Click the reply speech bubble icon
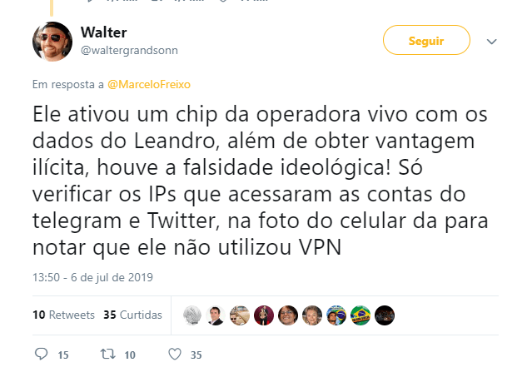Image resolution: width=532 pixels, height=392 pixels. [x=41, y=354]
